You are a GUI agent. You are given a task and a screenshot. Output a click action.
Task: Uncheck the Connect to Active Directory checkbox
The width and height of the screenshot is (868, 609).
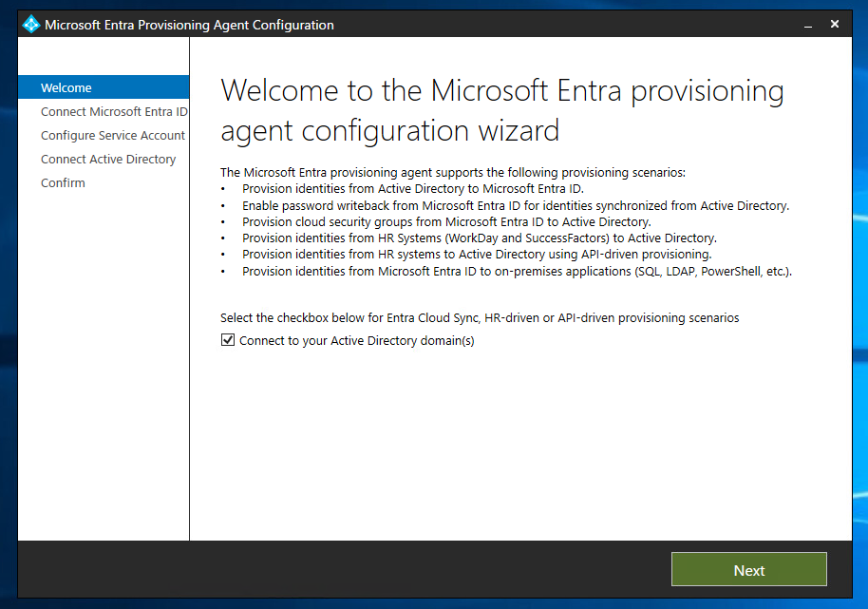(228, 340)
